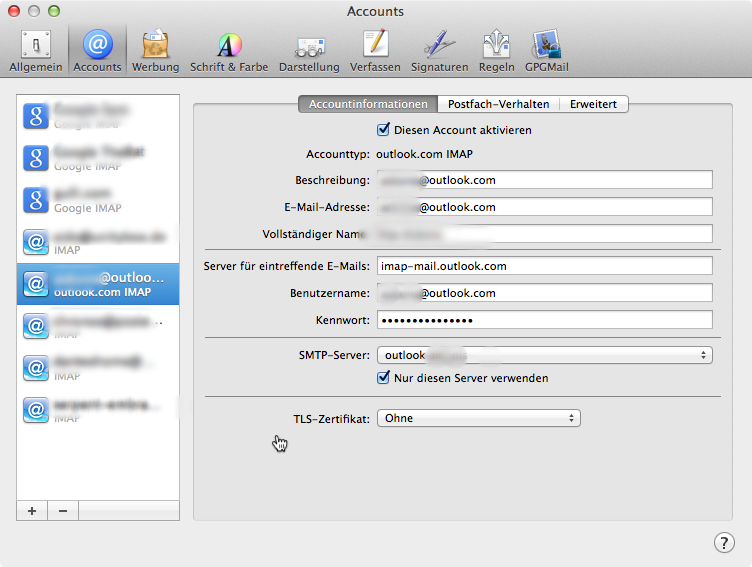Open the Allgemein preferences pane
The height and width of the screenshot is (567, 752).
click(35, 51)
